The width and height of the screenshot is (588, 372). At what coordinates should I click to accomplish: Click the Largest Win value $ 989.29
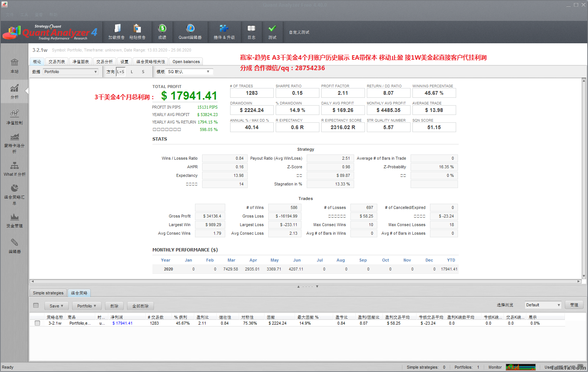[x=210, y=225]
